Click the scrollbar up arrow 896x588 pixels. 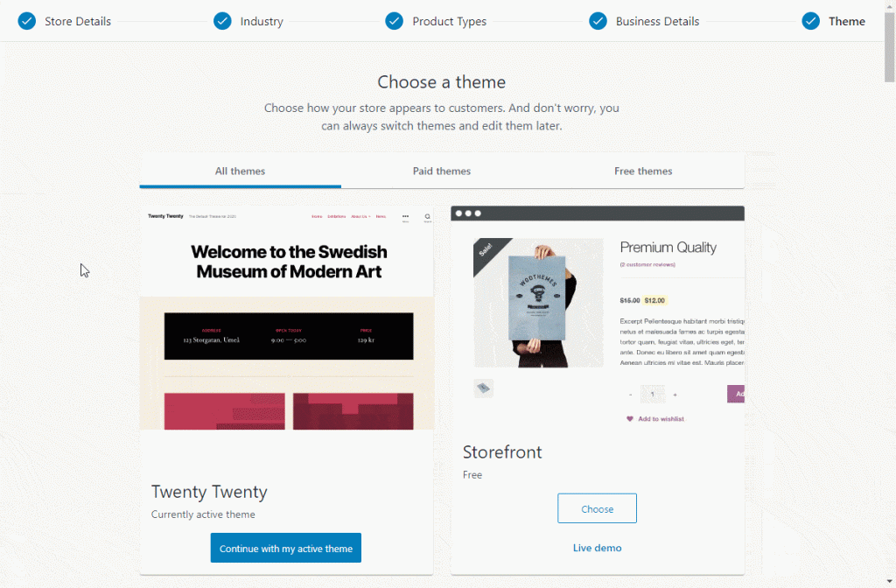click(889, 7)
